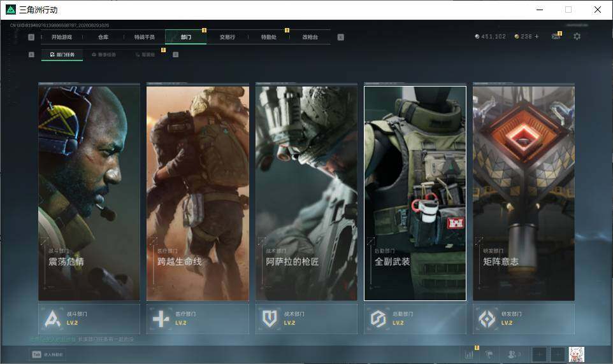Click the 矩阵意志 title text
Viewport: 613px width, 364px height.
(501, 262)
